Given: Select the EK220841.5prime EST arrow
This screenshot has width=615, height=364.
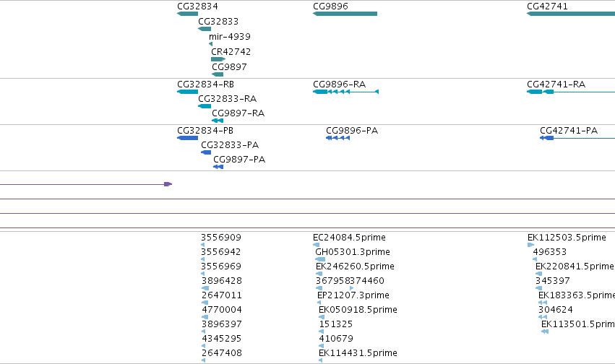Looking at the screenshot, I should pyautogui.click(x=538, y=274).
